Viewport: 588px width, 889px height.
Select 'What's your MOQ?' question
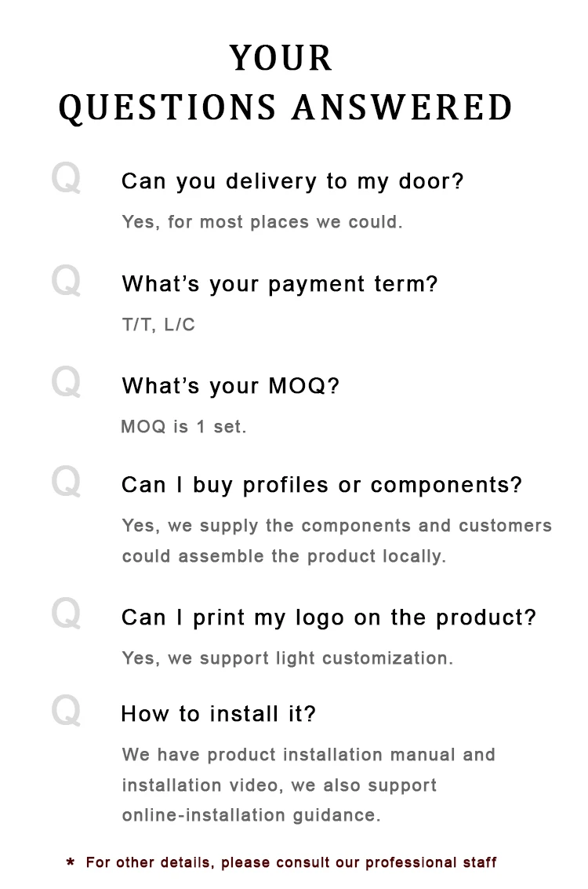(230, 386)
